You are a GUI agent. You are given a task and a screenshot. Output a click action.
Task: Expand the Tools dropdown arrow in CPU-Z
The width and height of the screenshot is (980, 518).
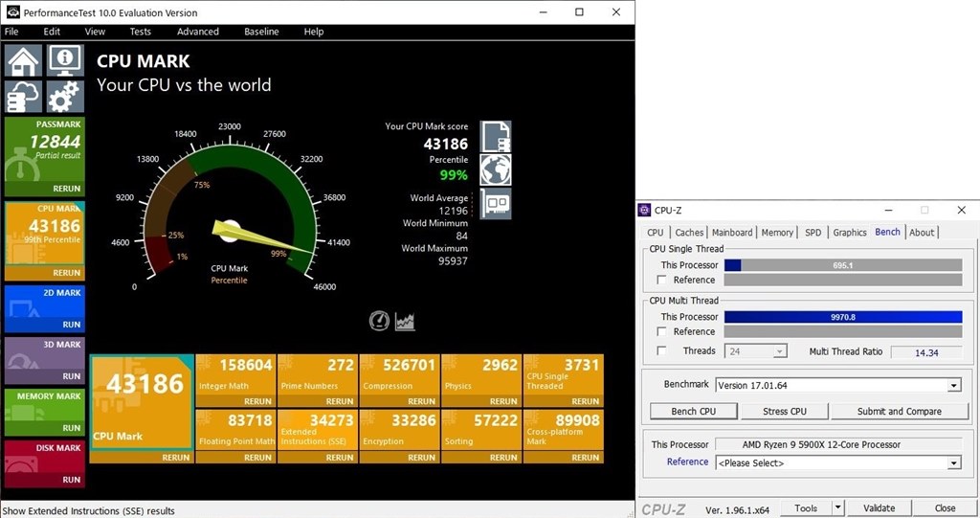tap(838, 508)
